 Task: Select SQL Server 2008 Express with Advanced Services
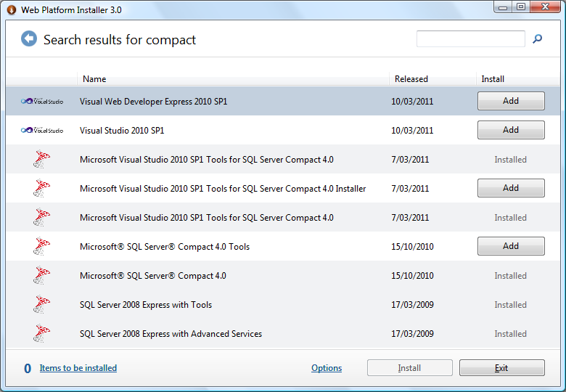coord(171,333)
